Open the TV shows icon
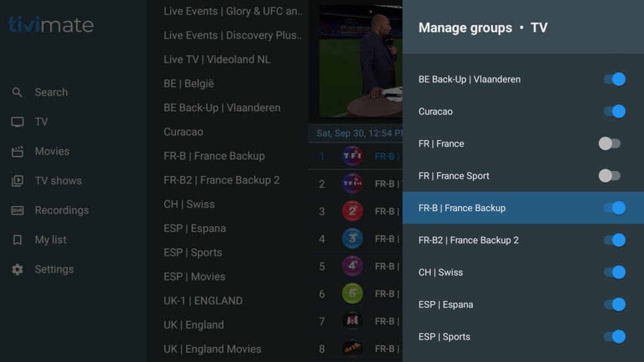Viewport: 644px width, 362px height. tap(18, 181)
